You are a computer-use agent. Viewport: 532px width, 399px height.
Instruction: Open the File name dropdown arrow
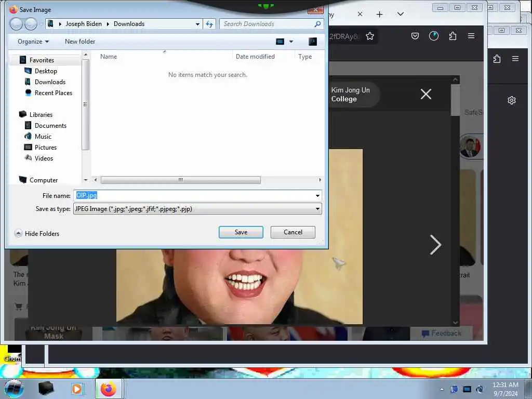coord(317,195)
